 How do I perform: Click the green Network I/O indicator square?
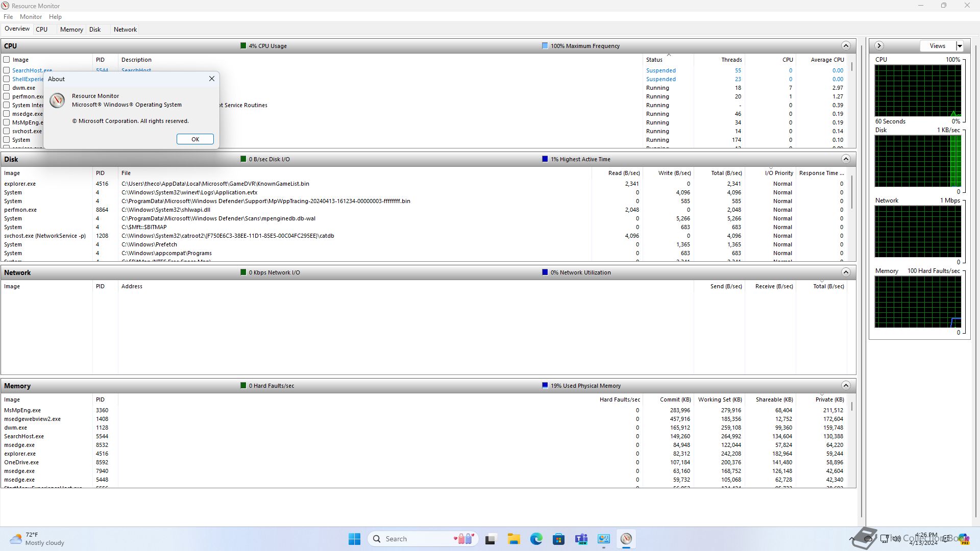243,272
